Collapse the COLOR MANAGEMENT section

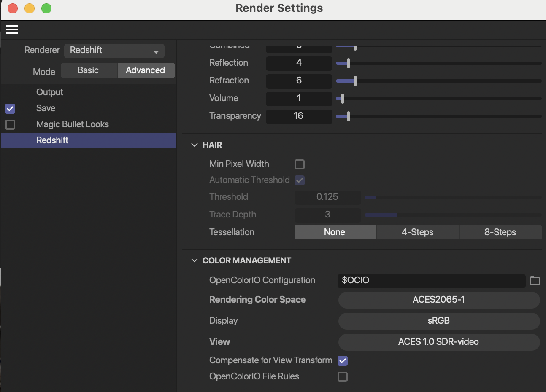click(195, 260)
